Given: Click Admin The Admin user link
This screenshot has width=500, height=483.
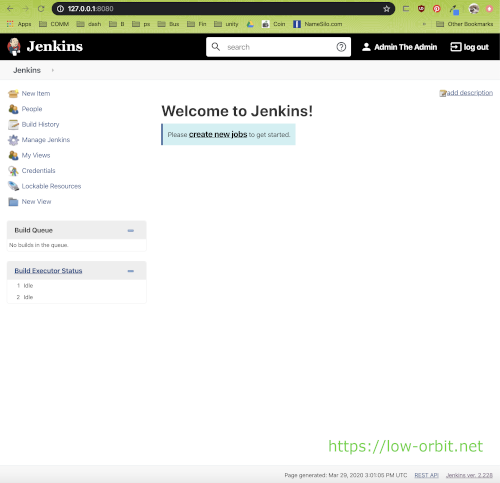Looking at the screenshot, I should (x=406, y=47).
